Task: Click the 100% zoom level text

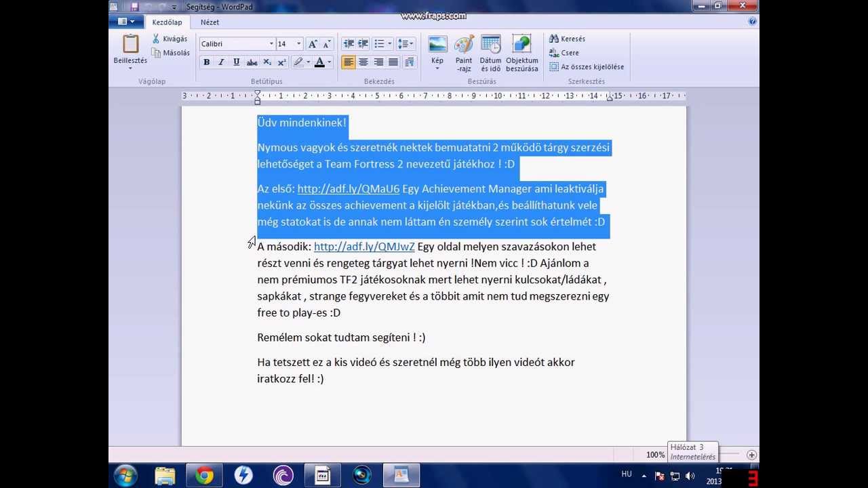Action: (x=655, y=455)
